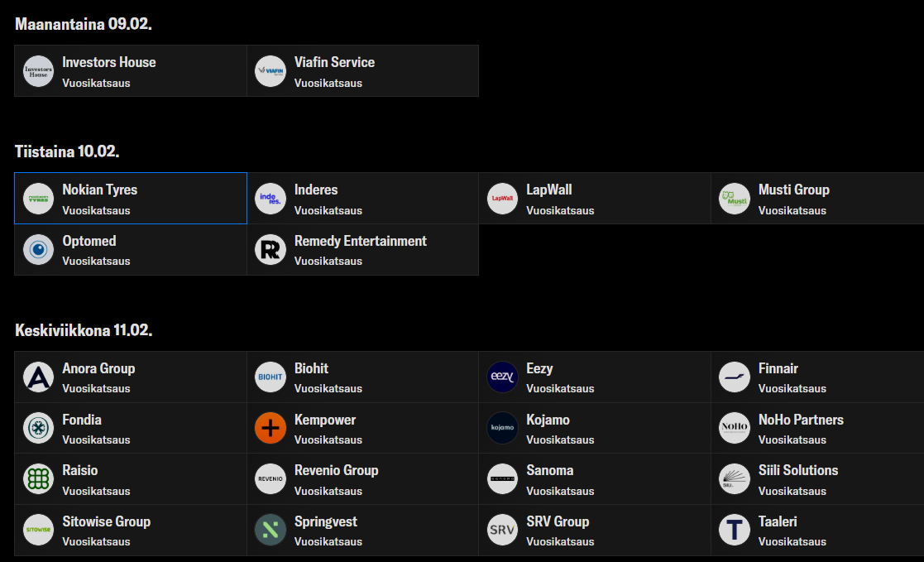Viewport: 924px width, 562px height.
Task: Click the Viafin Service logo icon
Action: point(270,71)
